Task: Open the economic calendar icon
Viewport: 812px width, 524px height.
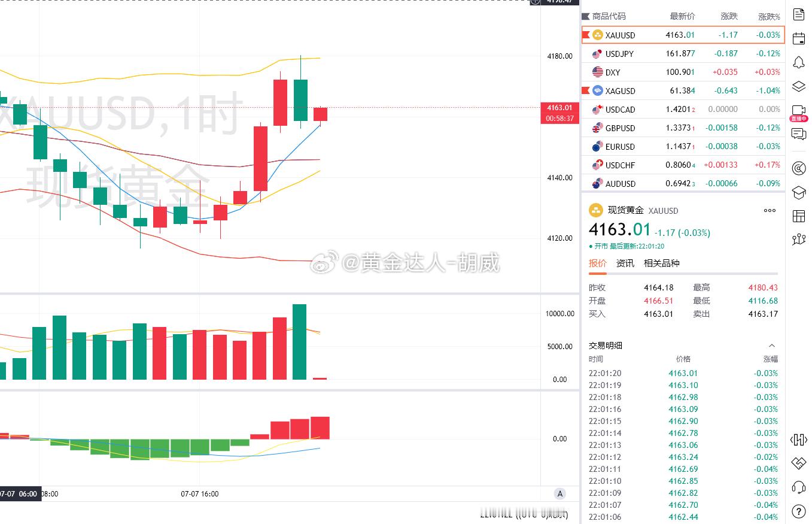Action: 798,39
